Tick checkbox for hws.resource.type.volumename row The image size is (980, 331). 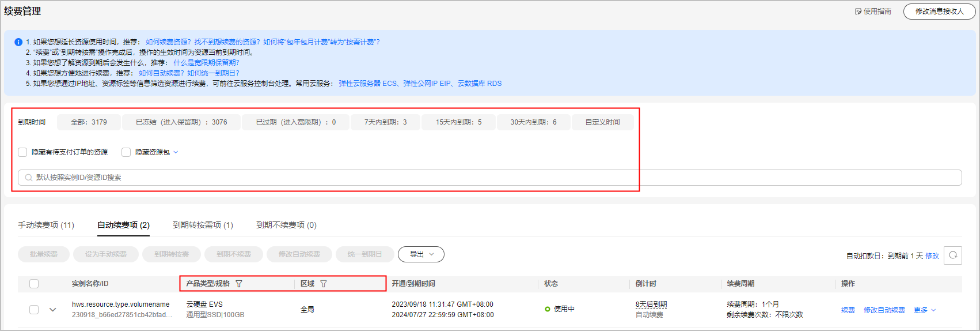[34, 310]
